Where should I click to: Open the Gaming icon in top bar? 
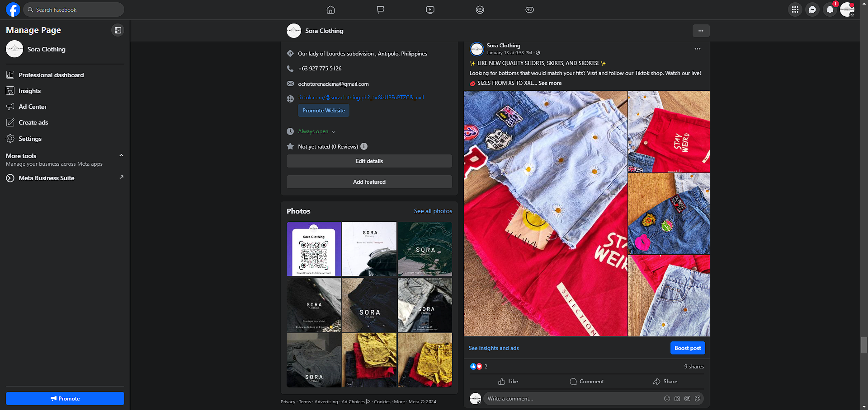tap(530, 9)
